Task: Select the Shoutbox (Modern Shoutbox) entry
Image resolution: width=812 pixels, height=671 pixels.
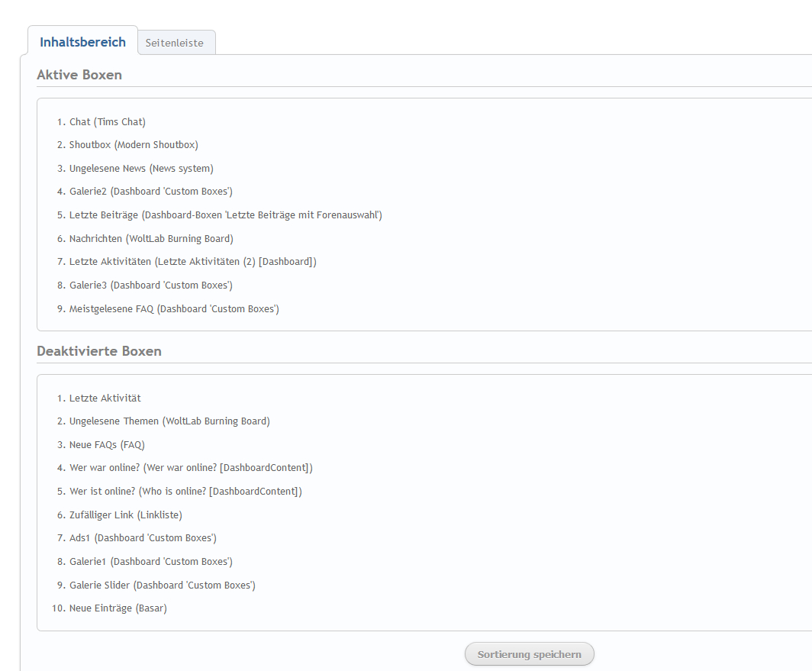Action: point(134,144)
